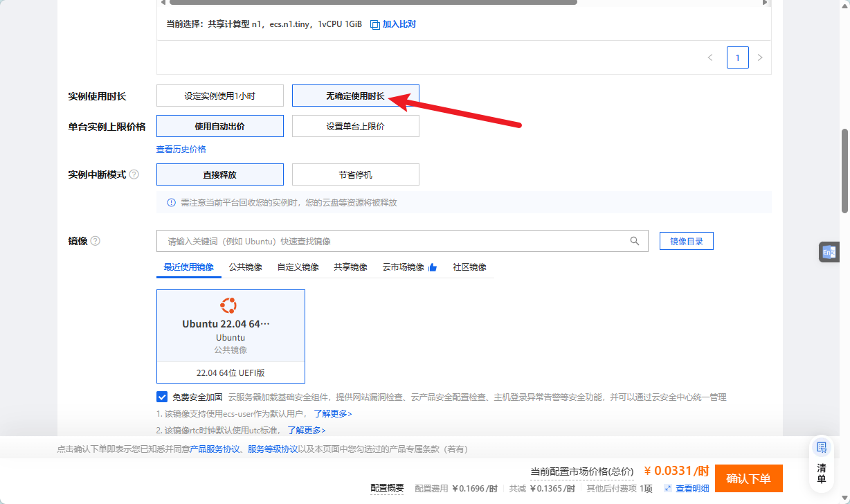Select page 1 in the pagination
850x504 pixels.
738,57
